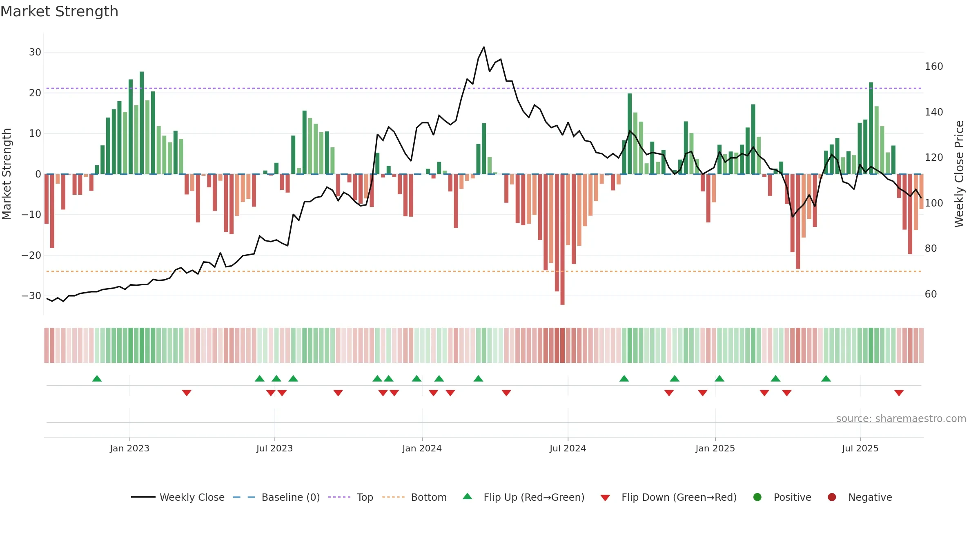Toggle Flip Down (Green→Red) legend entry

pyautogui.click(x=668, y=497)
